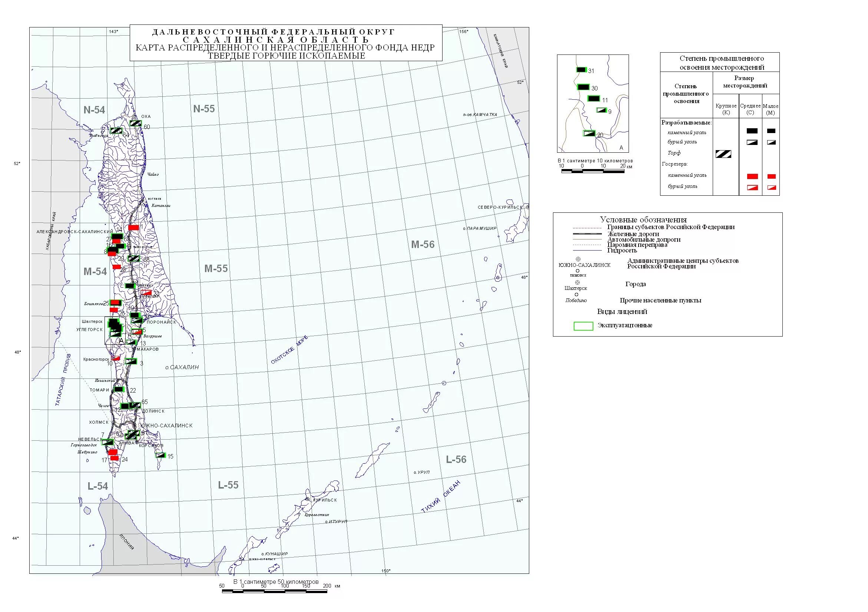The image size is (868, 612).
Task: Click the N-55 sheet label
Action: (x=204, y=109)
